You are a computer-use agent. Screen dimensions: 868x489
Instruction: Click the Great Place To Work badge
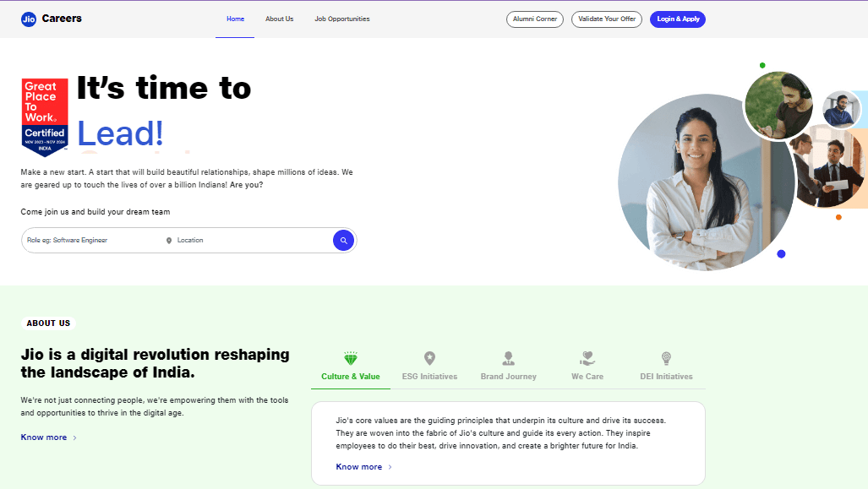(x=44, y=117)
